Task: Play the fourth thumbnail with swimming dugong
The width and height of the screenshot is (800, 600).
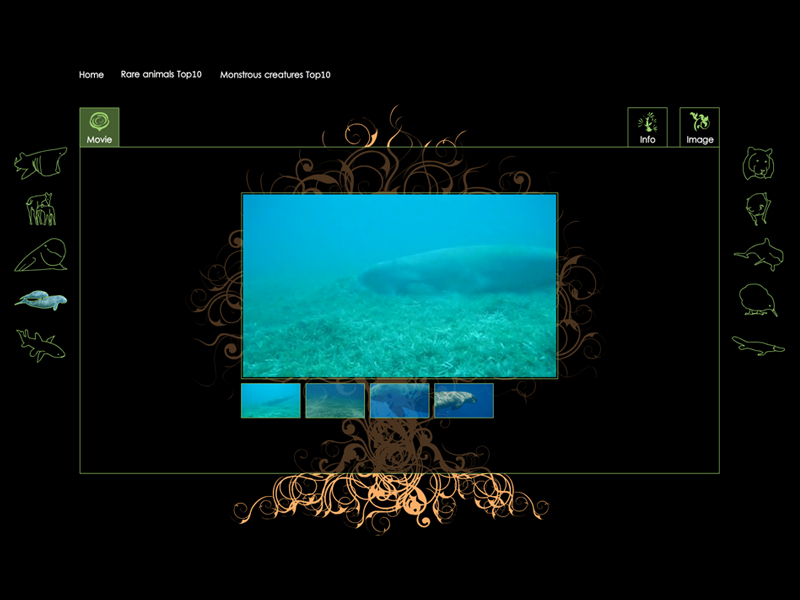Action: click(x=464, y=401)
